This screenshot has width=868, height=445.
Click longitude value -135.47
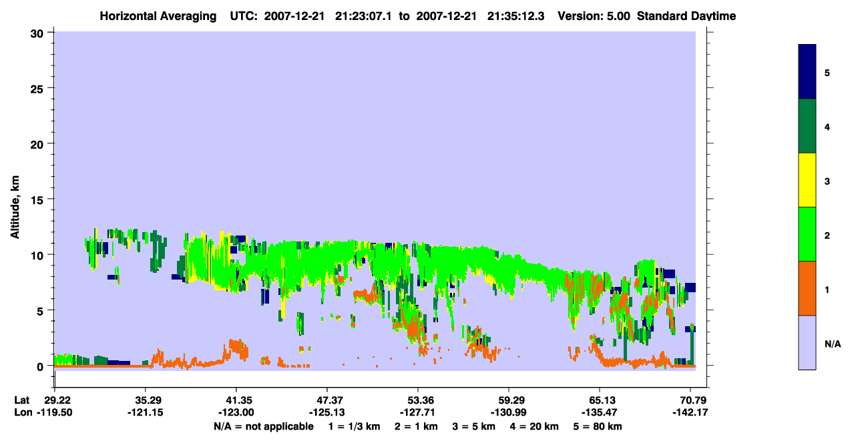[x=600, y=412]
